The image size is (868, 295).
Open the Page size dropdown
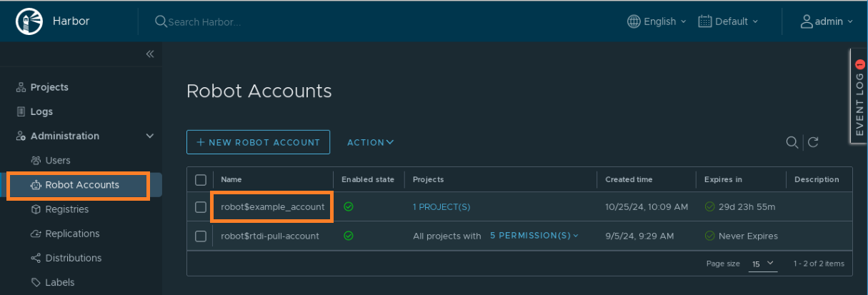[x=763, y=264]
